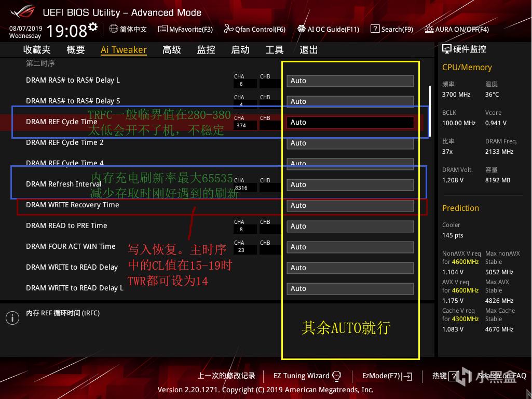Edit DRAM REF Cycle Time 4 field

[x=350, y=164]
